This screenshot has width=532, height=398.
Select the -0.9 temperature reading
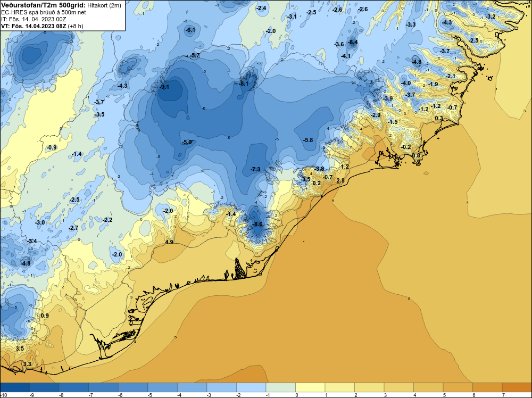(52, 147)
